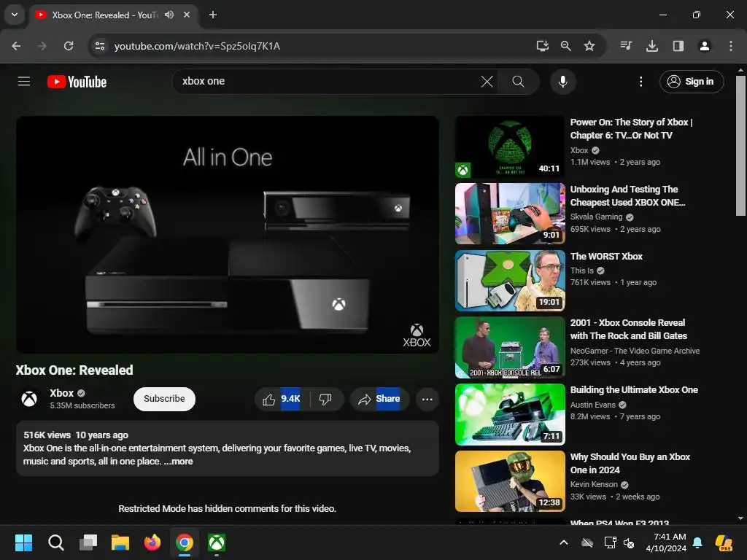
Task: Install app icon in address bar
Action: click(x=542, y=46)
